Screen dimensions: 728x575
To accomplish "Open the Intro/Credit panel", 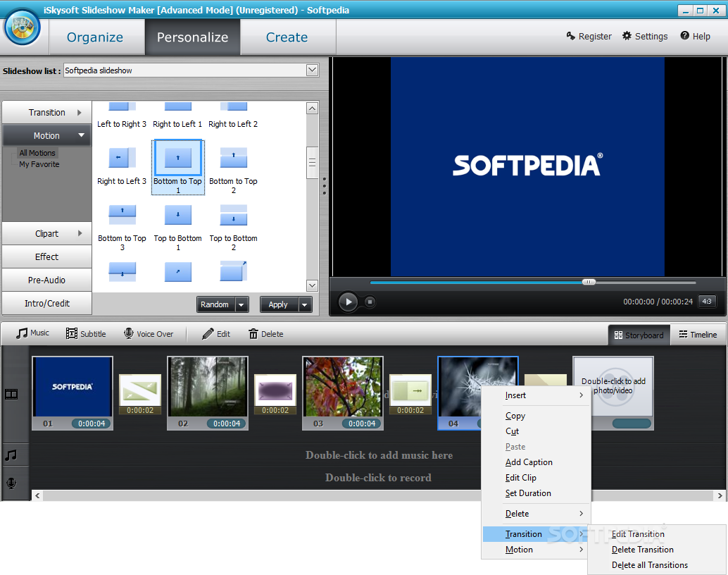I will point(47,303).
